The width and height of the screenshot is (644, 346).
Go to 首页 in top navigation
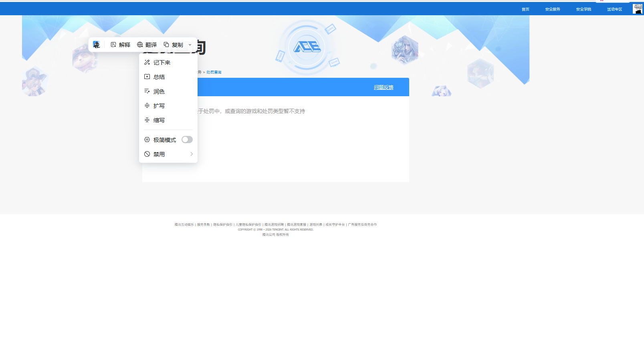(525, 9)
